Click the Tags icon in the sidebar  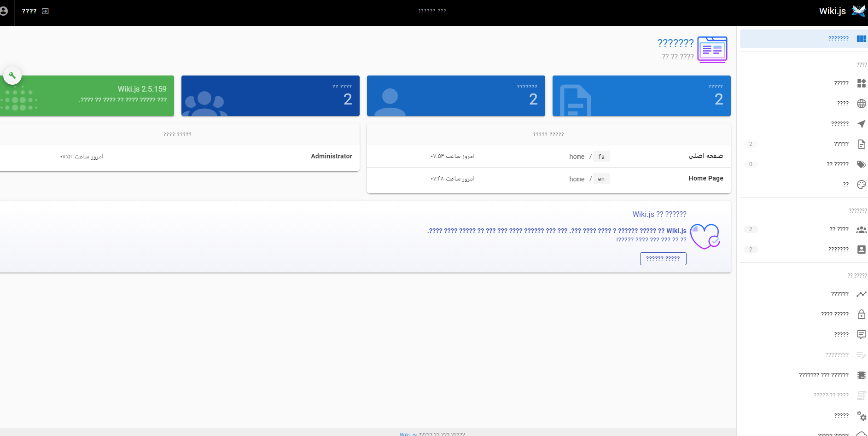861,164
